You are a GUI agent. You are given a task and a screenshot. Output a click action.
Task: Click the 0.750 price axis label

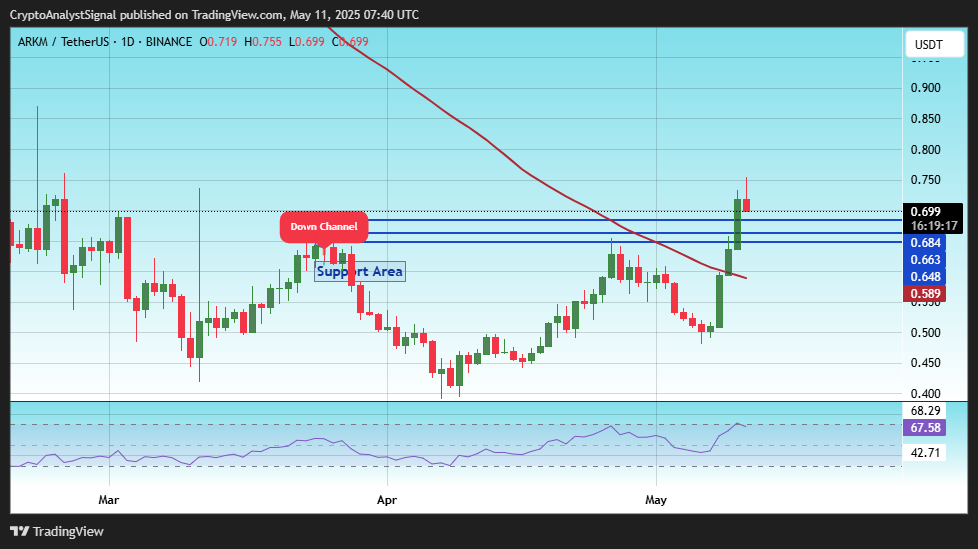926,180
